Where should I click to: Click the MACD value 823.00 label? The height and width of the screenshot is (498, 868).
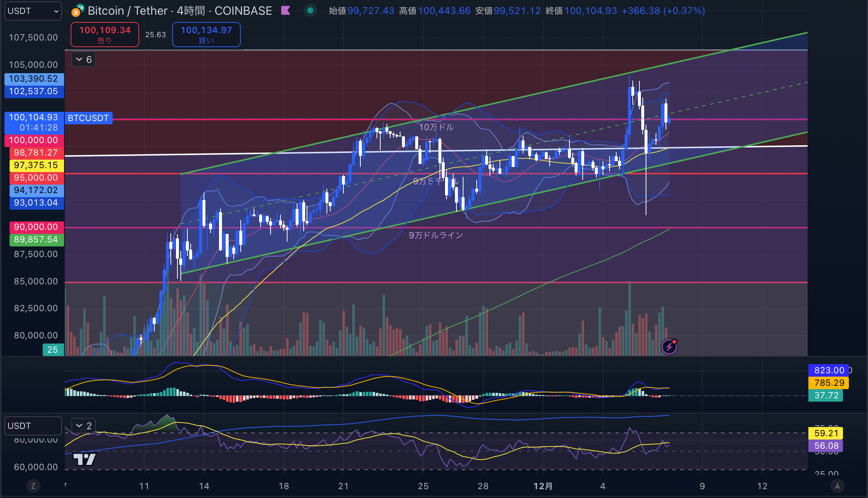(x=828, y=370)
